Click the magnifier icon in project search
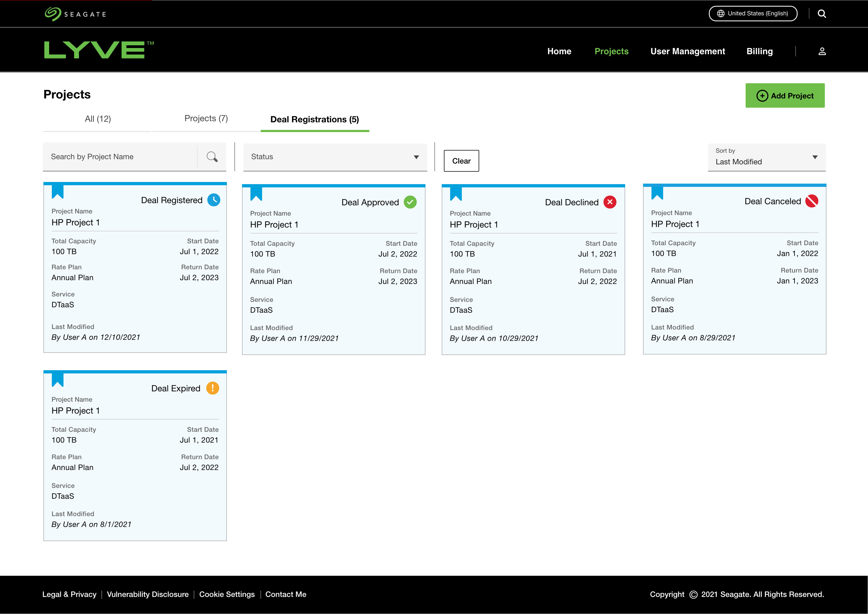Screen dimensions: 868x614 click(212, 156)
